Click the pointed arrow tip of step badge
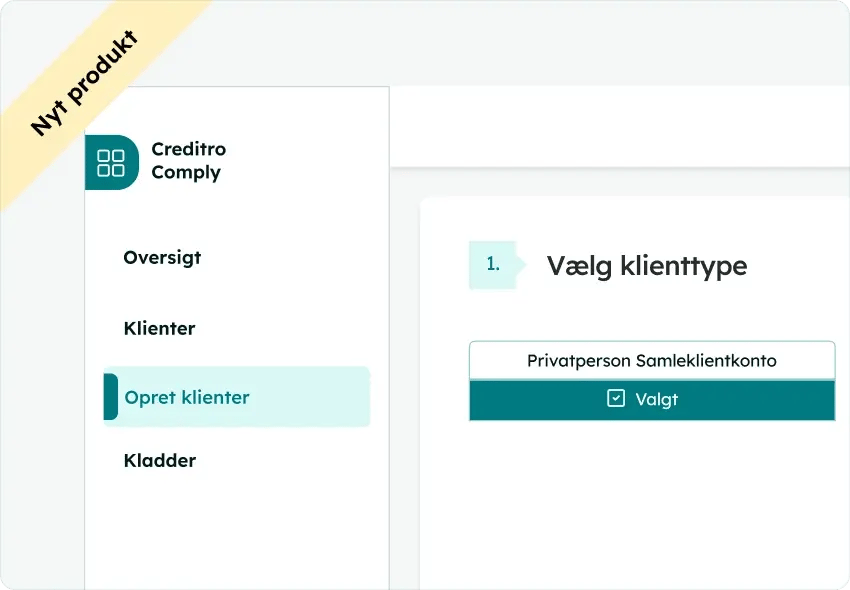Image resolution: width=850 pixels, height=590 pixels. (521, 265)
